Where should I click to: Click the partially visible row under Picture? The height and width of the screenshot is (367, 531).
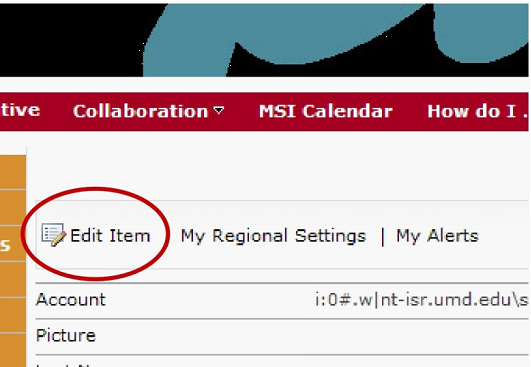[x=282, y=361]
